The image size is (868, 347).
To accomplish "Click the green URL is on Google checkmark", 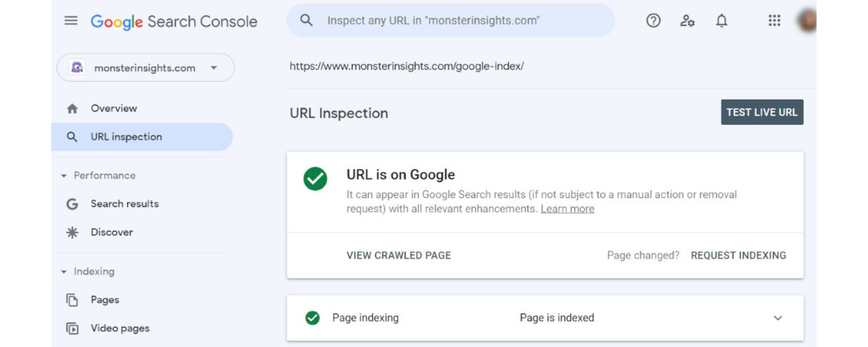I will pos(317,179).
